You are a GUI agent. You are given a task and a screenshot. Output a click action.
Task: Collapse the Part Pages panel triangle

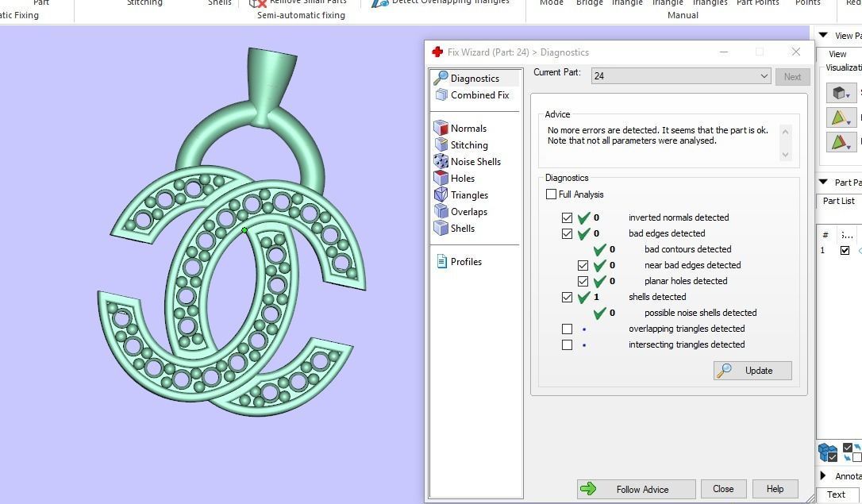click(x=824, y=182)
